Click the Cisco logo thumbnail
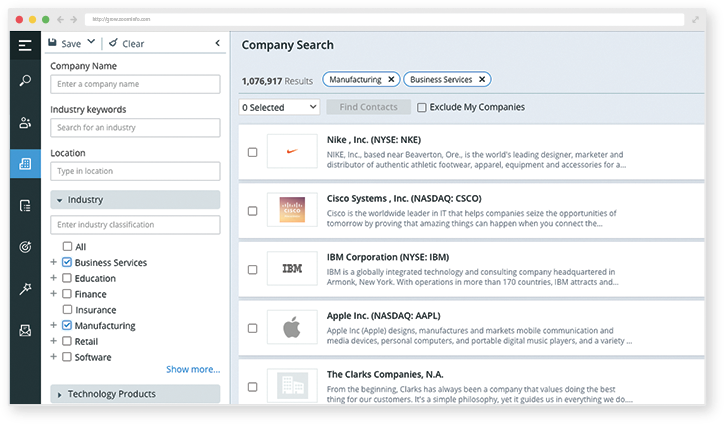The image size is (724, 424). point(292,210)
